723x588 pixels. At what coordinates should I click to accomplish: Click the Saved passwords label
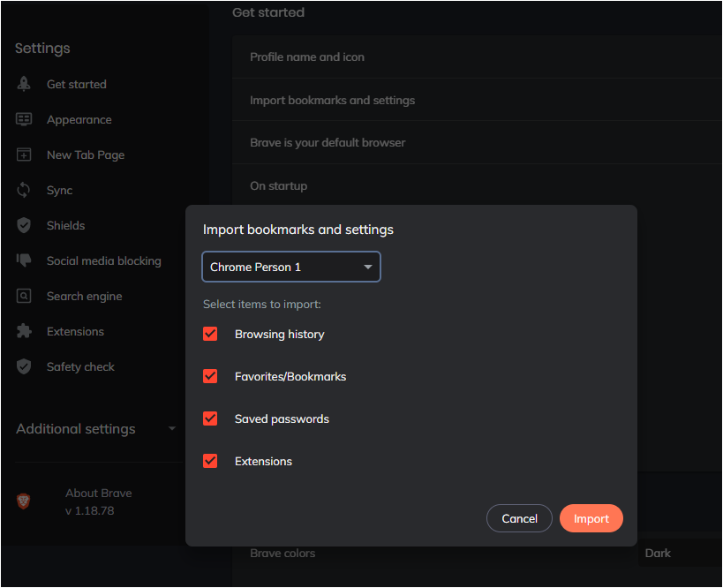point(282,418)
